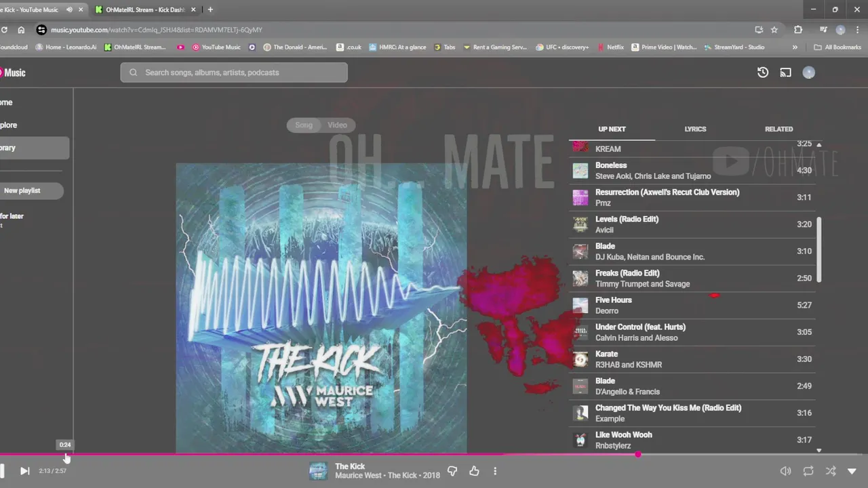The height and width of the screenshot is (488, 868).
Task: Switch to OhMateIRL Stream Kick browser tab
Action: (x=145, y=9)
